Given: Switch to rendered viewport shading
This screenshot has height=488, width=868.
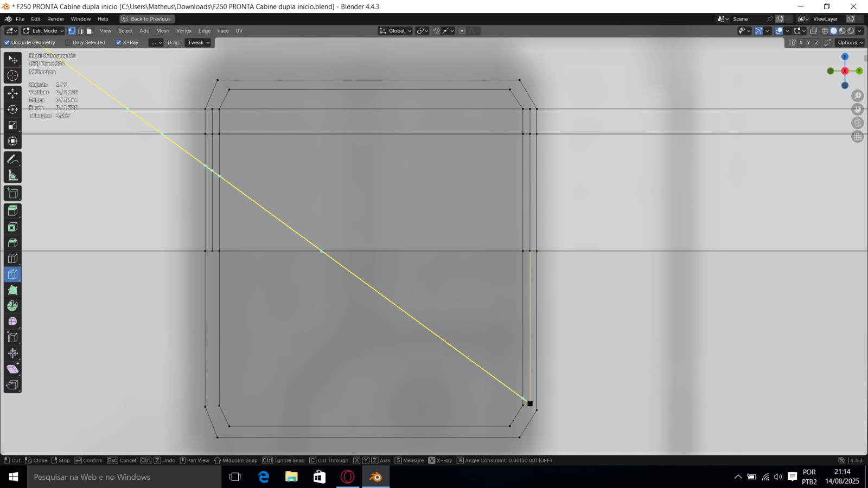Looking at the screenshot, I should 851,31.
